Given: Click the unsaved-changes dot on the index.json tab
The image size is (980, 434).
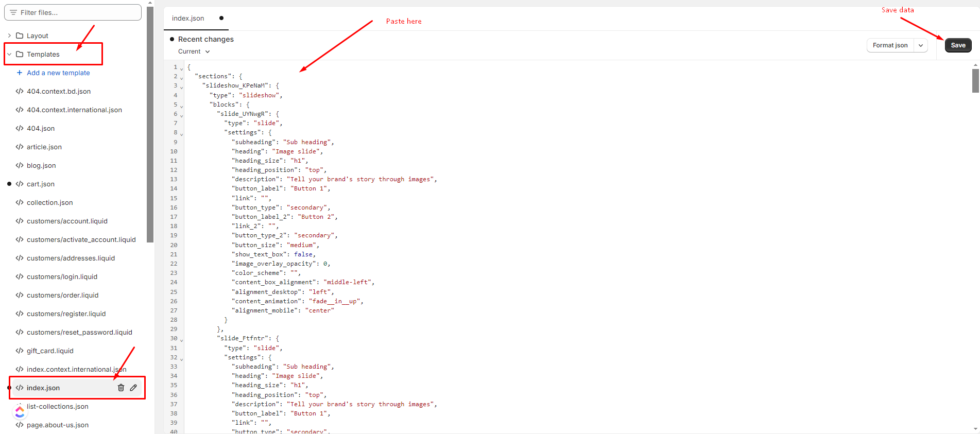Looking at the screenshot, I should pos(221,18).
